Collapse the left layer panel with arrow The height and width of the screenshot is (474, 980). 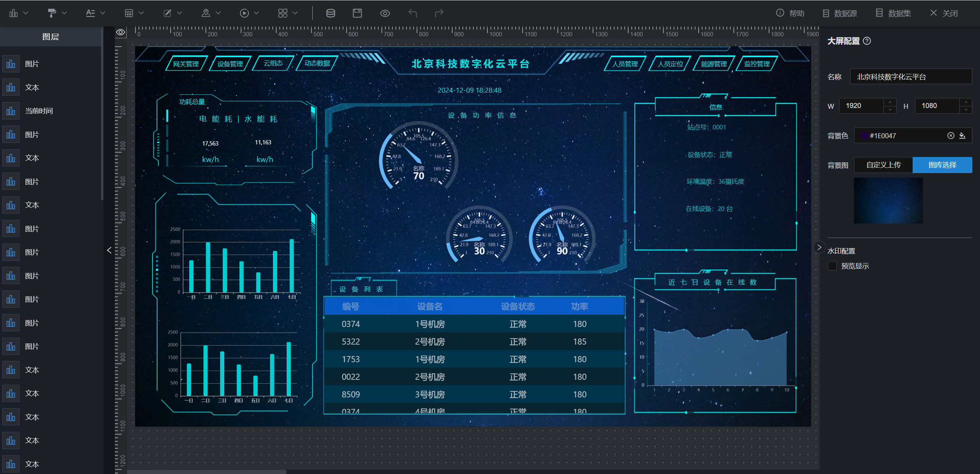tap(109, 250)
